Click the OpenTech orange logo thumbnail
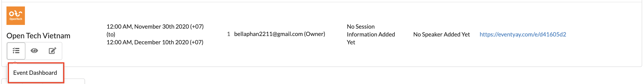 pyautogui.click(x=16, y=16)
